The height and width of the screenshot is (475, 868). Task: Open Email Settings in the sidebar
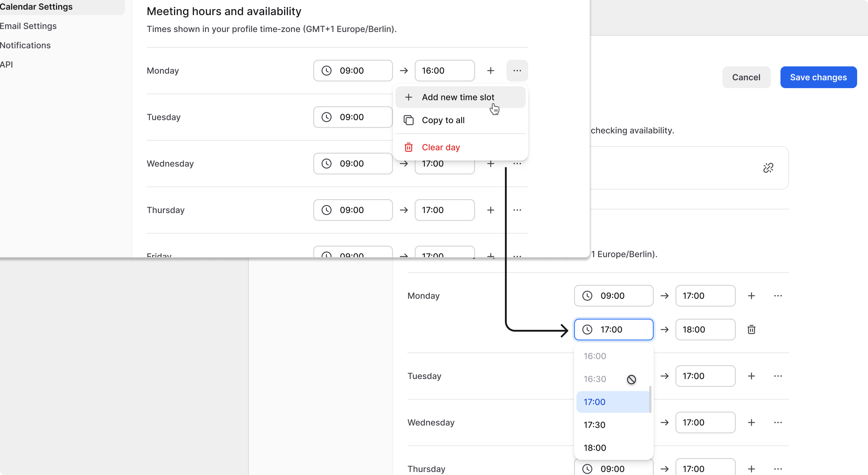pyautogui.click(x=28, y=26)
